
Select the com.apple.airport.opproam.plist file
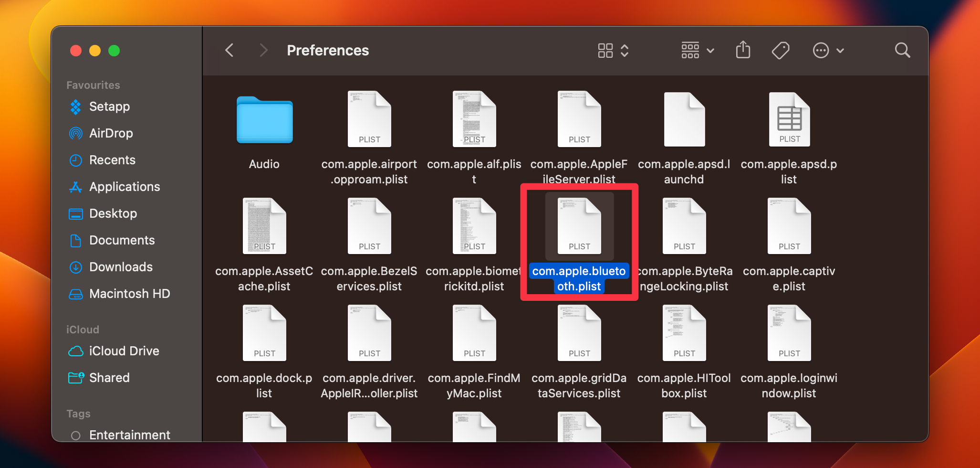pos(369,119)
